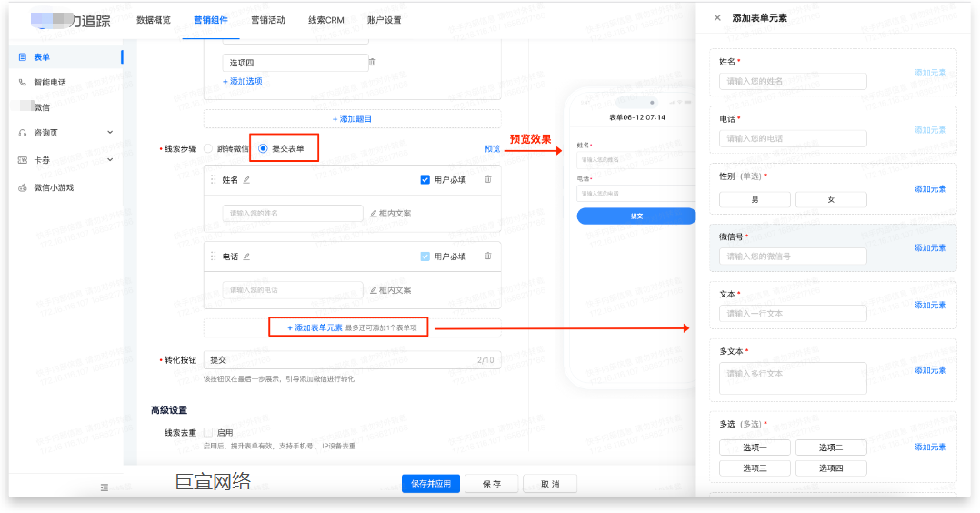Screen dimensions: 980x513
Task: Select the 提交表单 radio option
Action: [x=263, y=148]
